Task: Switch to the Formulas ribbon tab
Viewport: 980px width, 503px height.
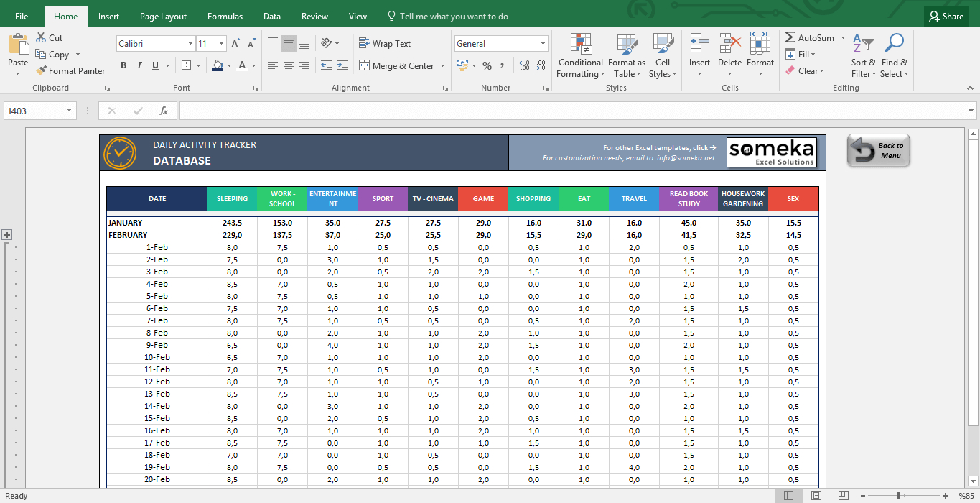Action: click(x=225, y=17)
